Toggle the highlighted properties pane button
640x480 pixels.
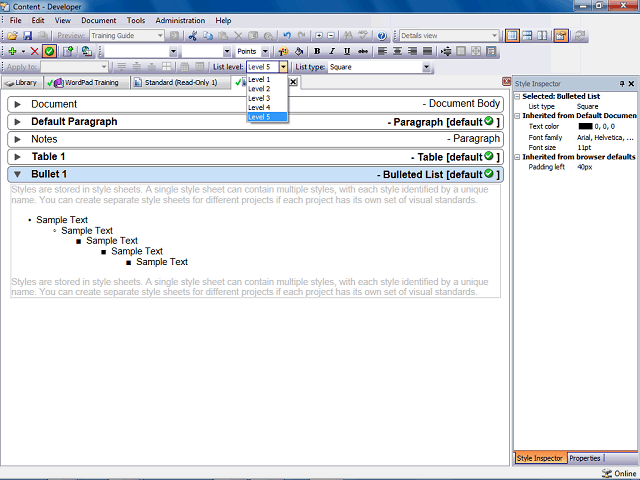tap(561, 36)
